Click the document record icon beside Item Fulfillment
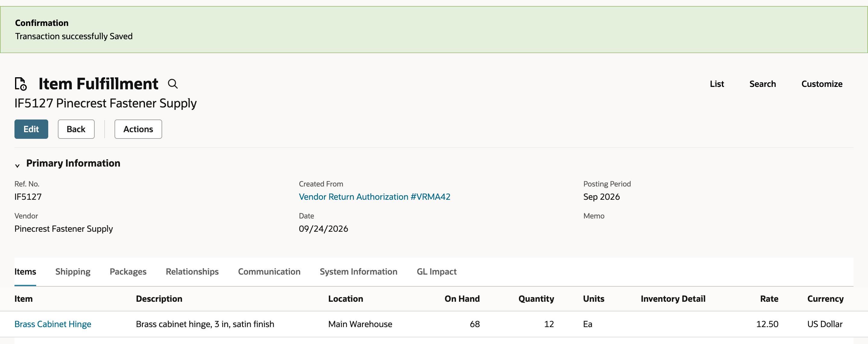Viewport: 868px width, 344px height. [x=21, y=84]
